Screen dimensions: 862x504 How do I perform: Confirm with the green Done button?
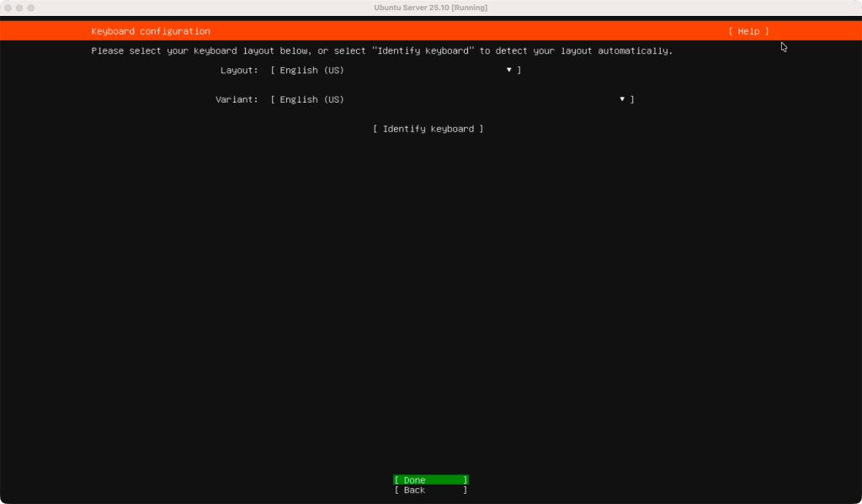[430, 480]
